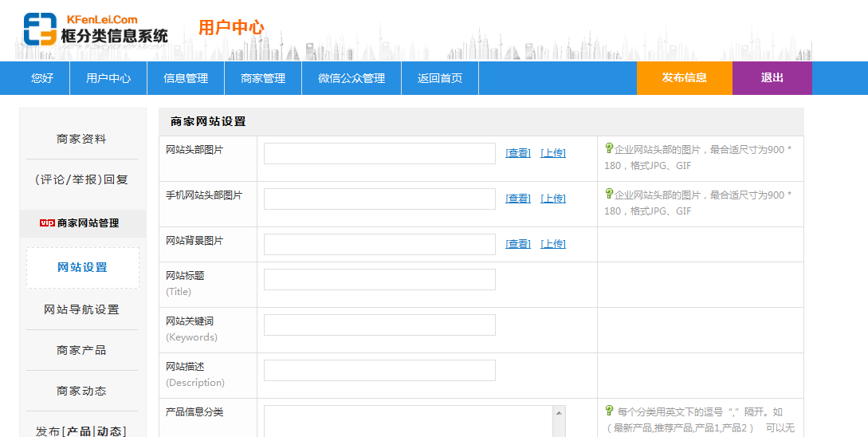868x437 pixels.
Task: Focus the 网站标题 (Title) input field
Action: [379, 279]
